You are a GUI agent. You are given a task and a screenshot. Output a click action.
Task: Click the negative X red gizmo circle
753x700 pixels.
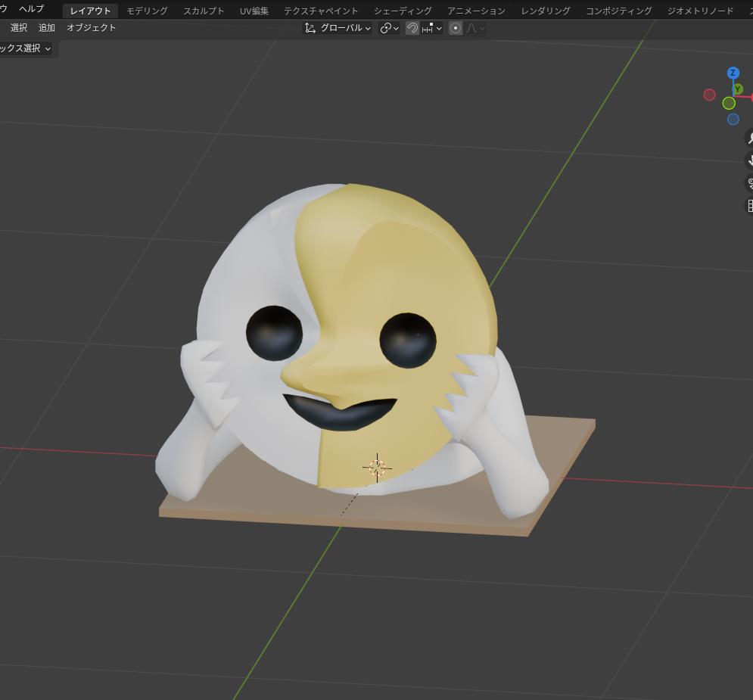pos(709,95)
